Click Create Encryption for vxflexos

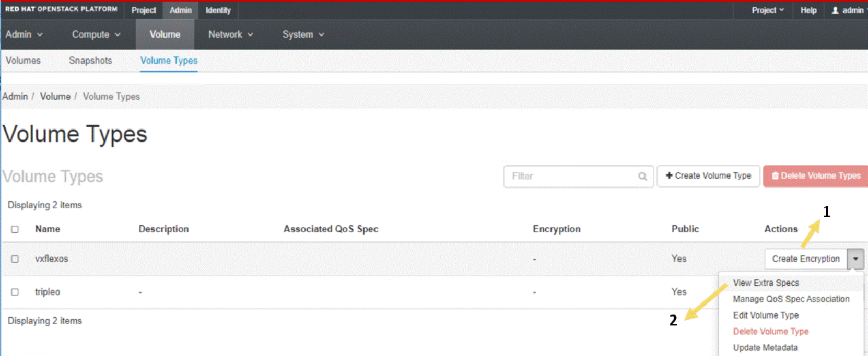(x=806, y=259)
